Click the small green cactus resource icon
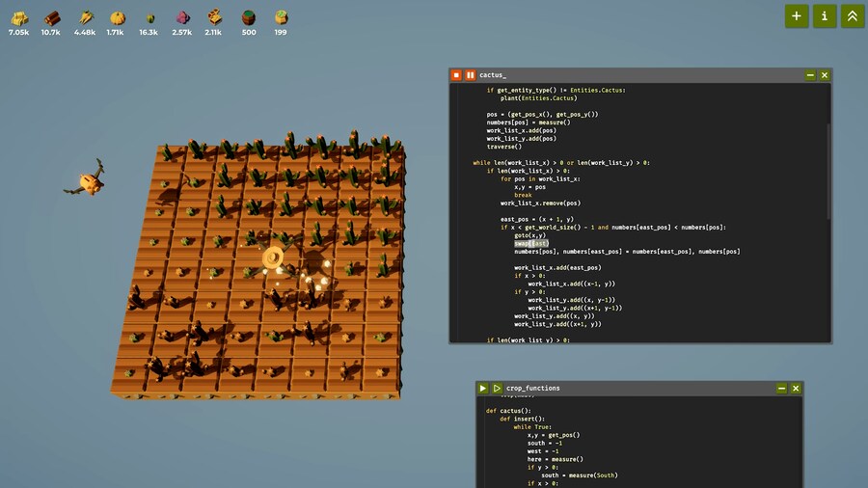This screenshot has width=868, height=488. click(x=149, y=17)
